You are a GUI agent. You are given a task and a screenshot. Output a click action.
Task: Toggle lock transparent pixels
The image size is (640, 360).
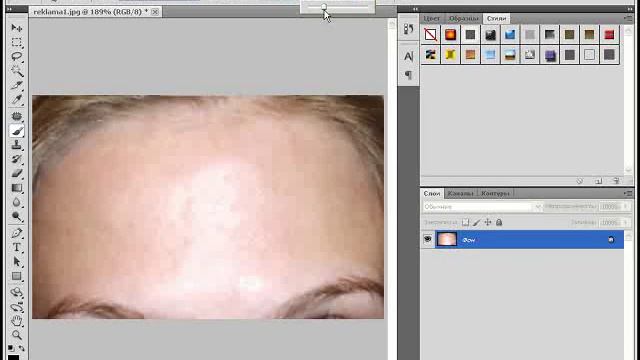(465, 222)
